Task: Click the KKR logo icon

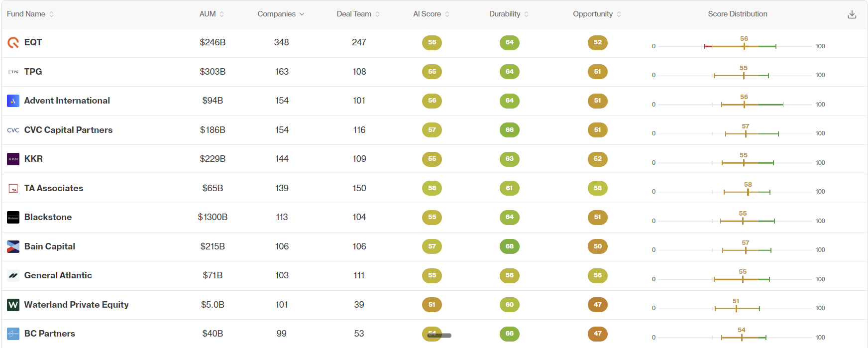Action: (x=13, y=159)
